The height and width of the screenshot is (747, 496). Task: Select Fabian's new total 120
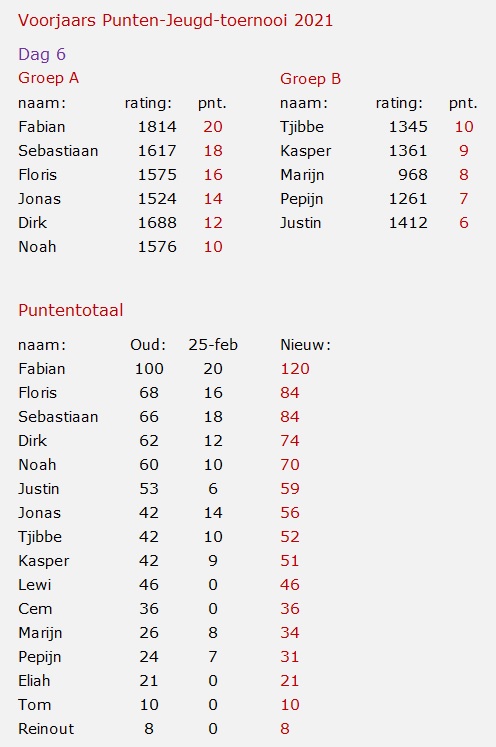pos(295,369)
